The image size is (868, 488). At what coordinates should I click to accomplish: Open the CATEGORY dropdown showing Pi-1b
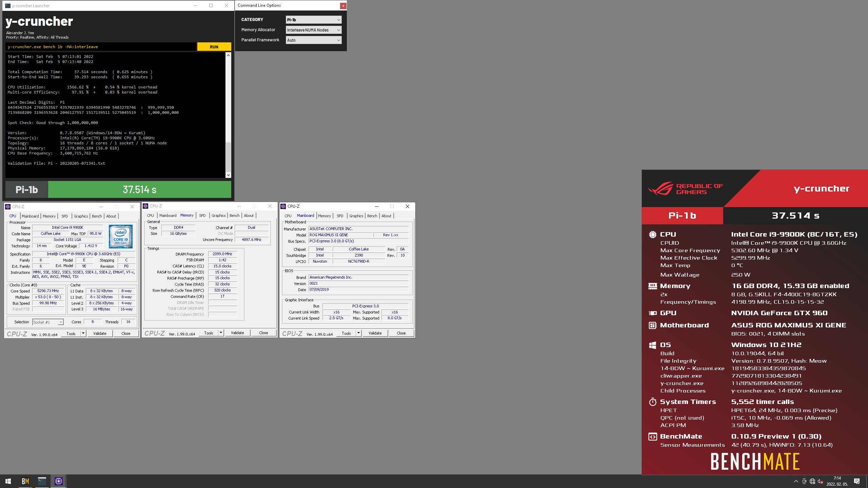[x=313, y=20]
